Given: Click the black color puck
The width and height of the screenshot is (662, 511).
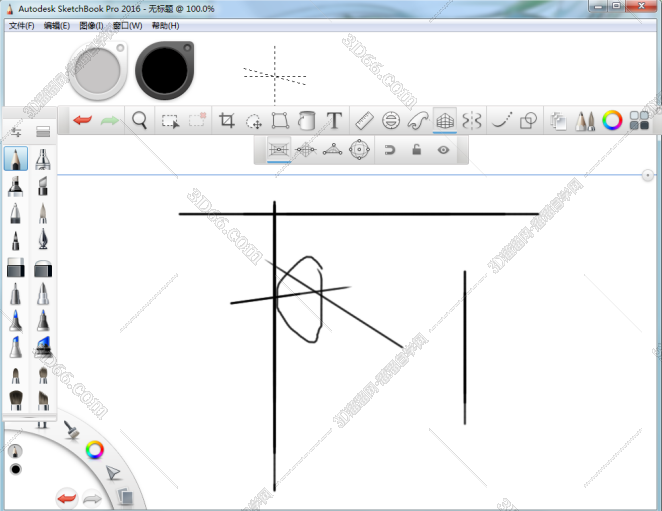Looking at the screenshot, I should [x=164, y=71].
